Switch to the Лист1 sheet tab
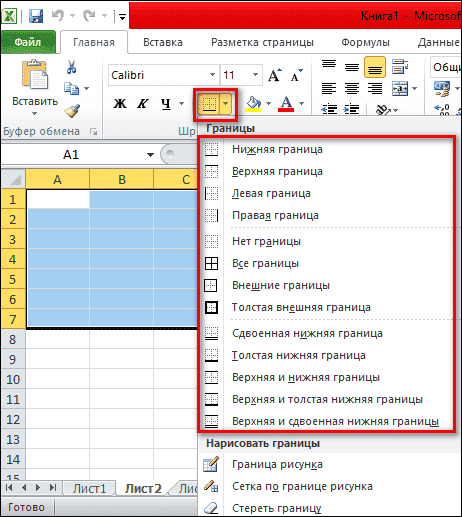 click(x=89, y=489)
